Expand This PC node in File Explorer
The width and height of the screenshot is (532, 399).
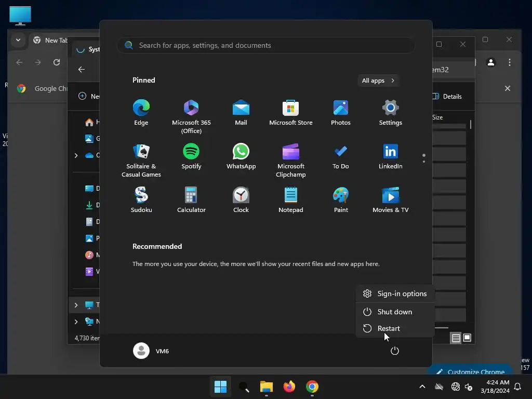coord(76,305)
